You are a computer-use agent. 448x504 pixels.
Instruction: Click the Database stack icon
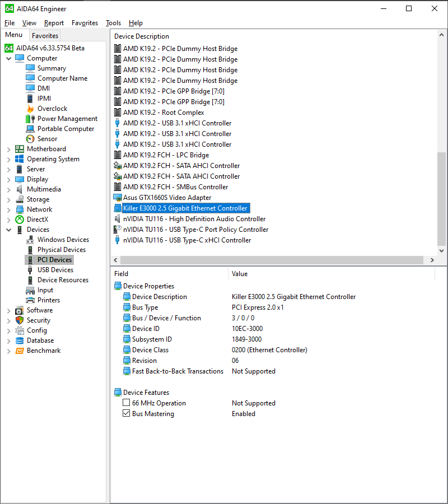click(x=20, y=340)
